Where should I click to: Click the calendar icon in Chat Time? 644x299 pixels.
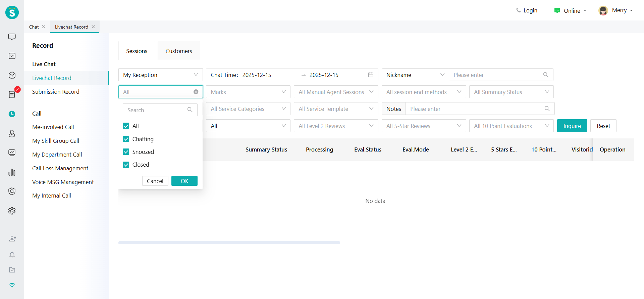[371, 75]
